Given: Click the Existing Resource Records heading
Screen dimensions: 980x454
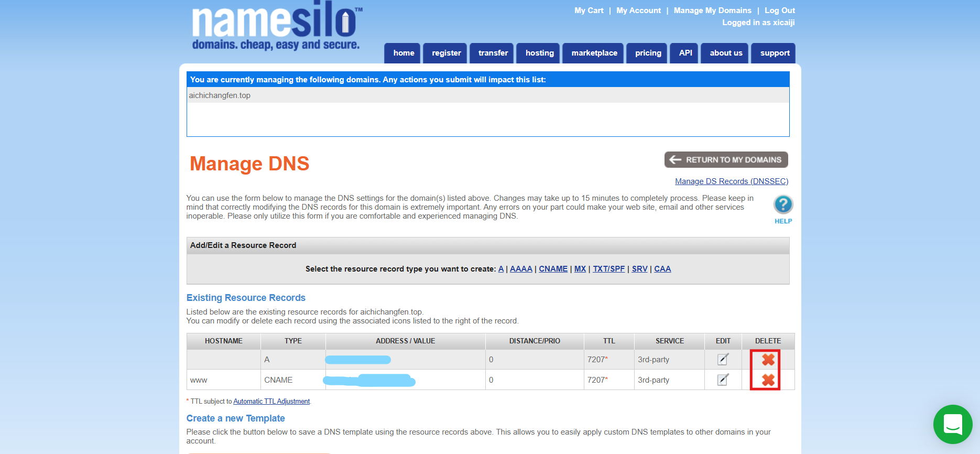Looking at the screenshot, I should [x=246, y=298].
